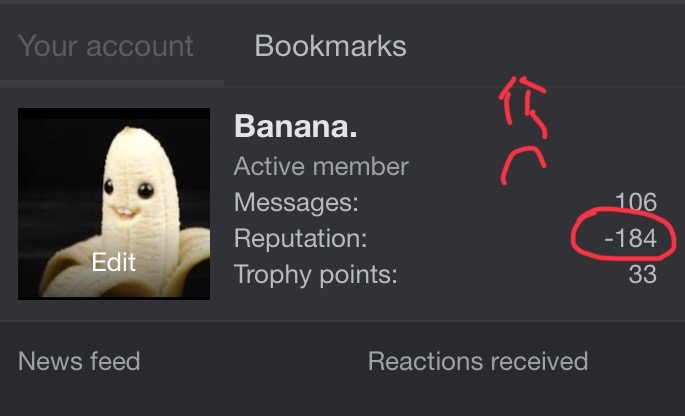Click the red drawn arrow annotation
Viewport: 685px width, 416px height.
coord(523,107)
